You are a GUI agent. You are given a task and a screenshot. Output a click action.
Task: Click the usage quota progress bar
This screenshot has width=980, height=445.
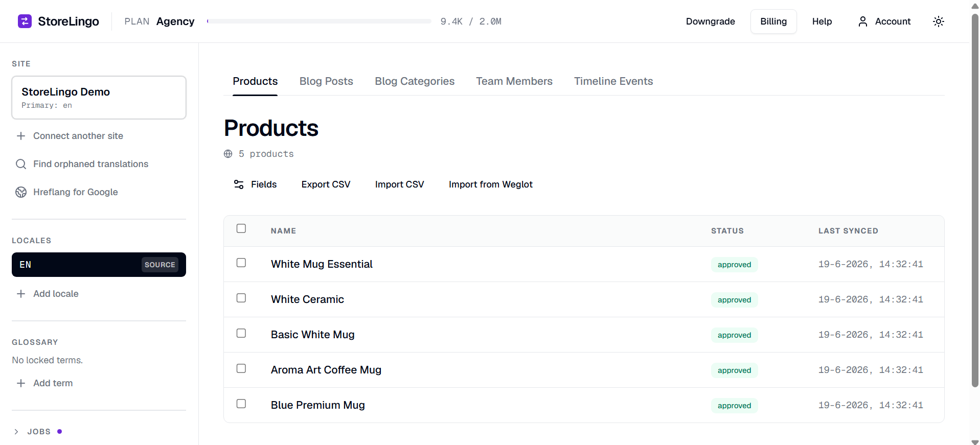click(319, 21)
